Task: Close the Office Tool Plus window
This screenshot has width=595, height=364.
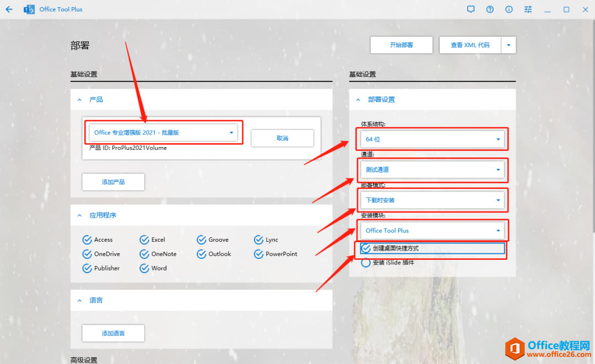Action: [585, 9]
